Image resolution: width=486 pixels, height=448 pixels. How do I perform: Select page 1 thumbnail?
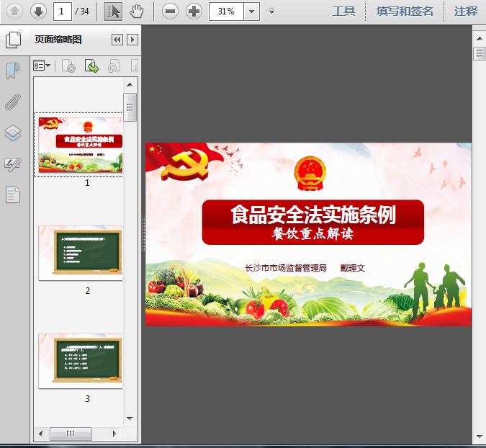click(81, 145)
